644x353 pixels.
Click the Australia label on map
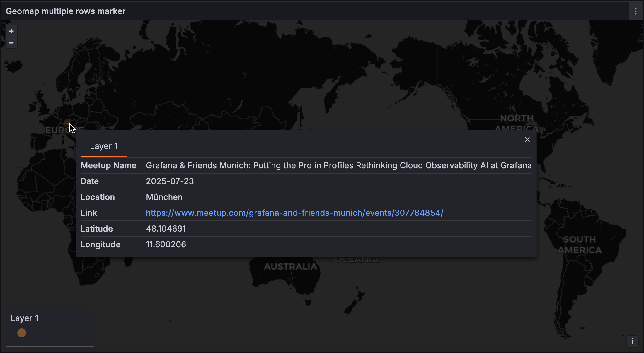coord(290,267)
